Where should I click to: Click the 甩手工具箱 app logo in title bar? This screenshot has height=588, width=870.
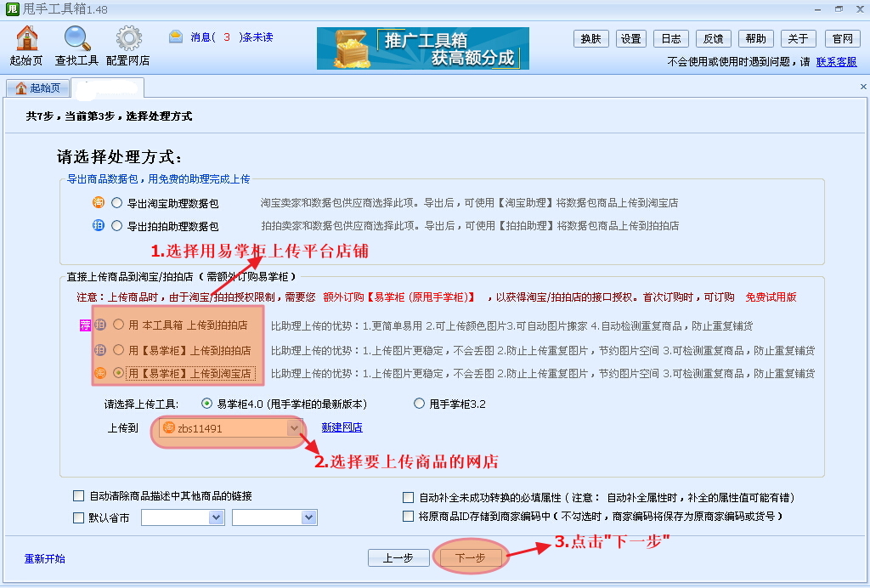click(x=12, y=8)
